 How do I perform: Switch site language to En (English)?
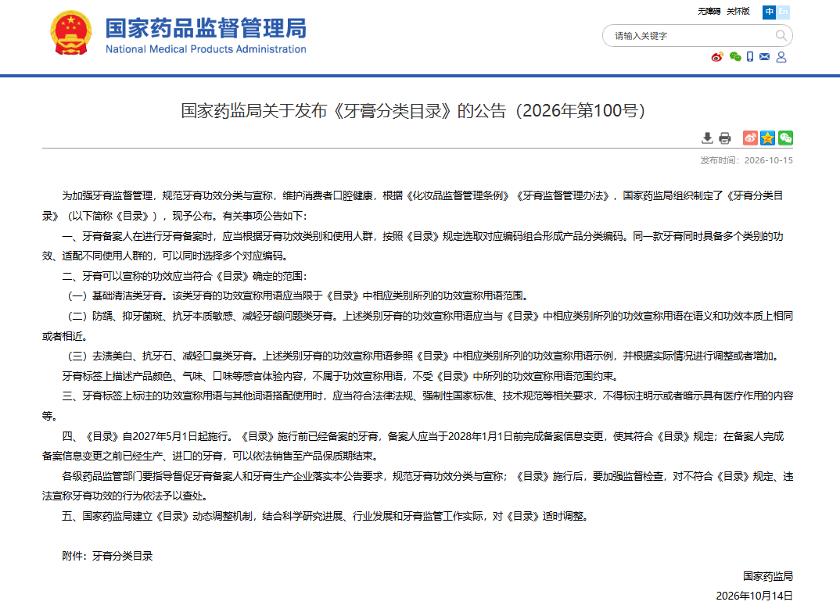(783, 12)
